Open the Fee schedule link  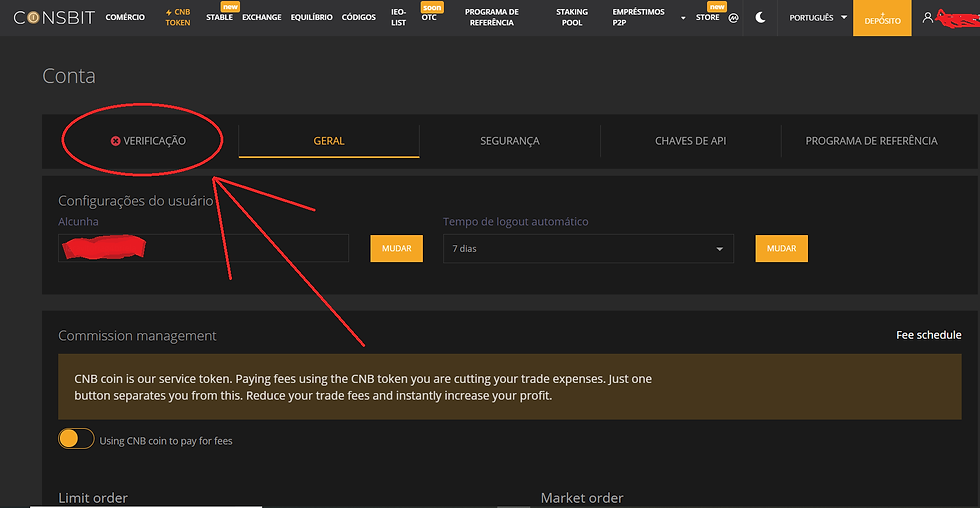(929, 335)
